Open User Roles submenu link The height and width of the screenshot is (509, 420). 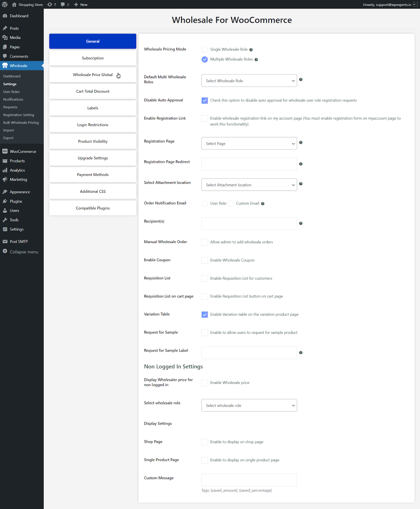point(11,92)
